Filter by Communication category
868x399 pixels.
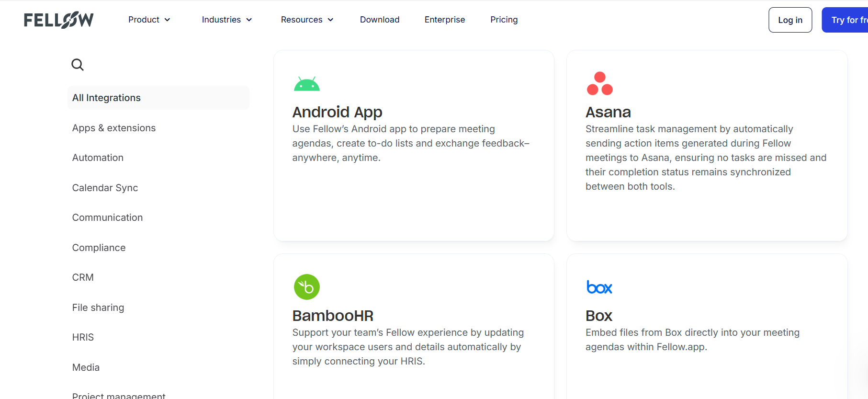pos(107,217)
